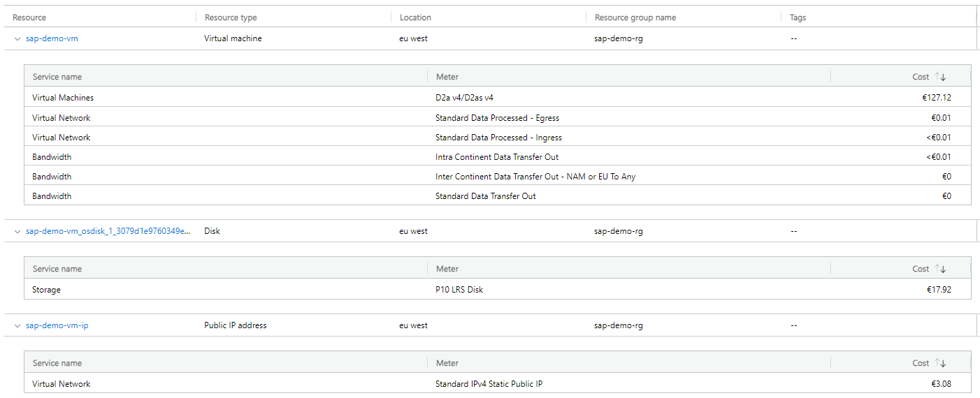Sort the P10 LRS Disk table by Cost
This screenshot has width=980, height=398.
tap(929, 269)
